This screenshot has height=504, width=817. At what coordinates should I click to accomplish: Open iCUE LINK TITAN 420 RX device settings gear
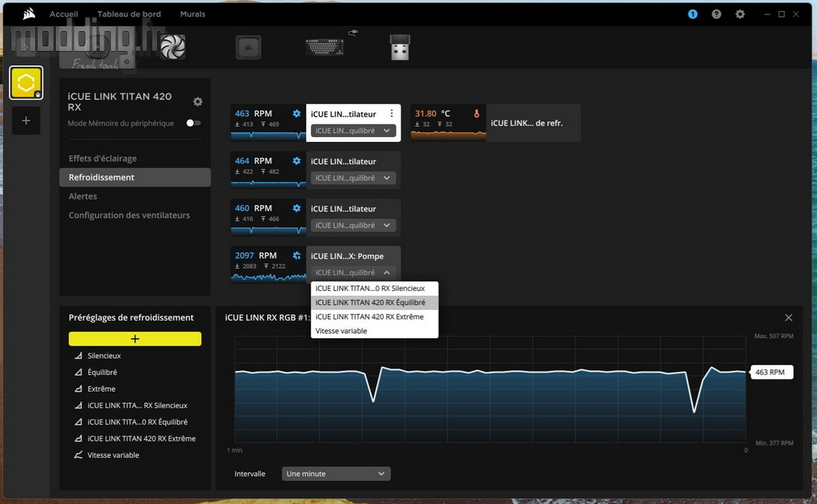(198, 101)
